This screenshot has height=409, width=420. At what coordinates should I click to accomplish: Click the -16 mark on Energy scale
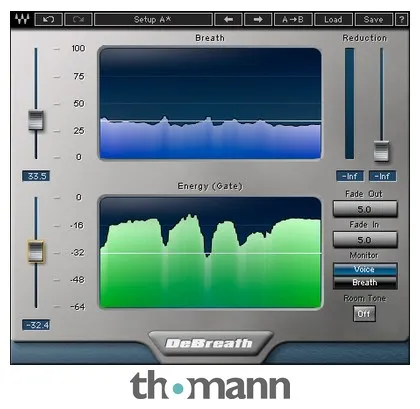(x=77, y=226)
